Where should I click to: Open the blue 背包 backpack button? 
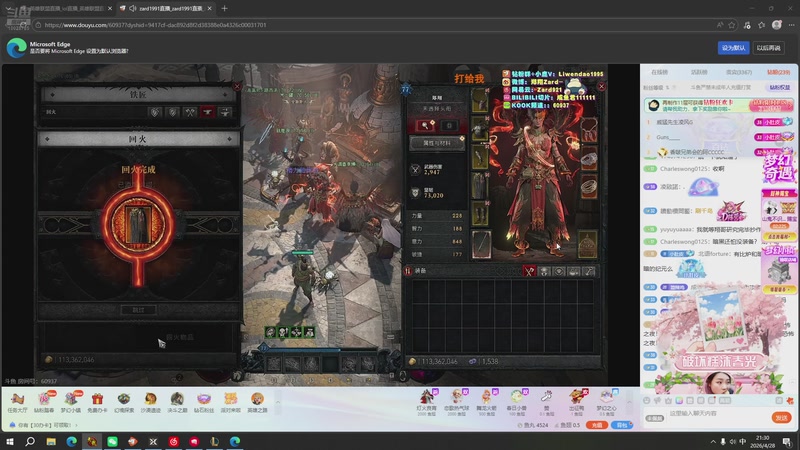tap(621, 425)
